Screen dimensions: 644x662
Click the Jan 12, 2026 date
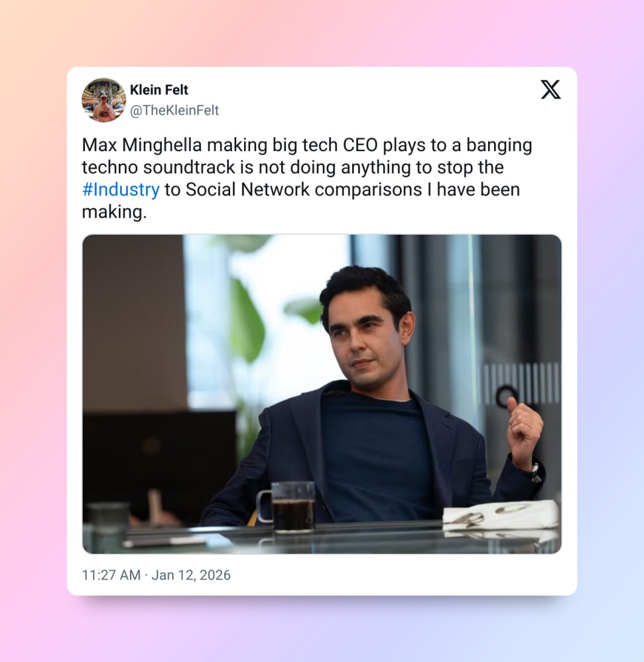[191, 575]
